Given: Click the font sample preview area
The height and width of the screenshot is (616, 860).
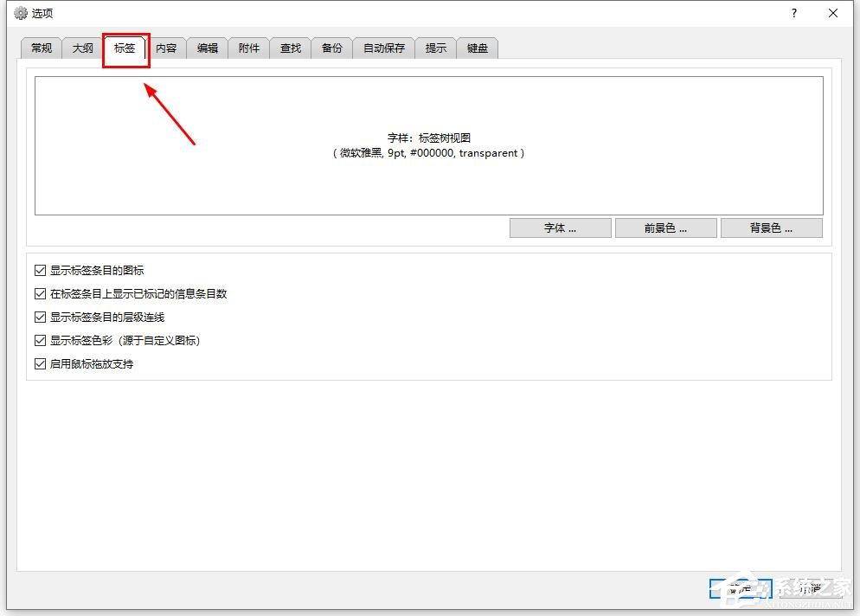Looking at the screenshot, I should click(x=429, y=146).
